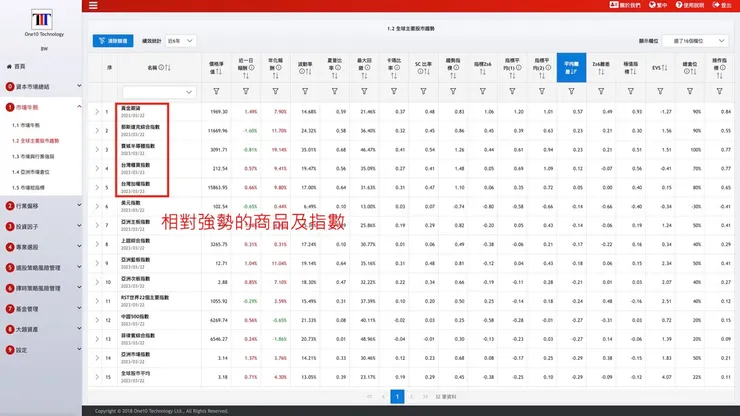This screenshot has height=416, width=740.
Task: Expand sidebar section 2 行業個股
Action: pos(42,206)
